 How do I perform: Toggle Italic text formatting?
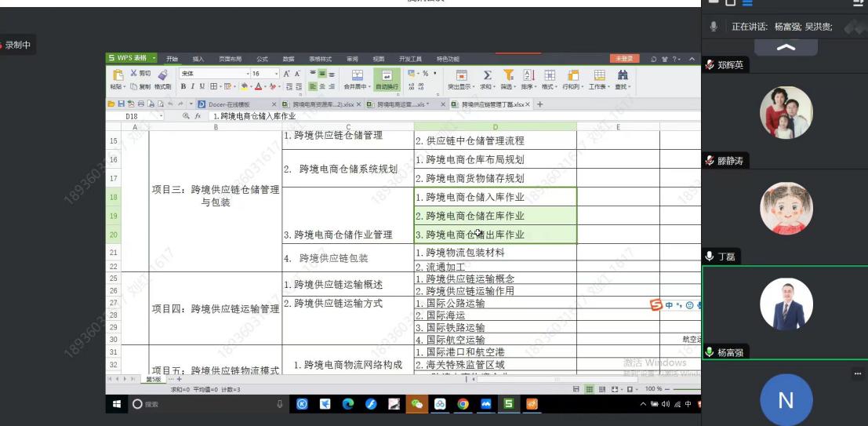click(193, 86)
